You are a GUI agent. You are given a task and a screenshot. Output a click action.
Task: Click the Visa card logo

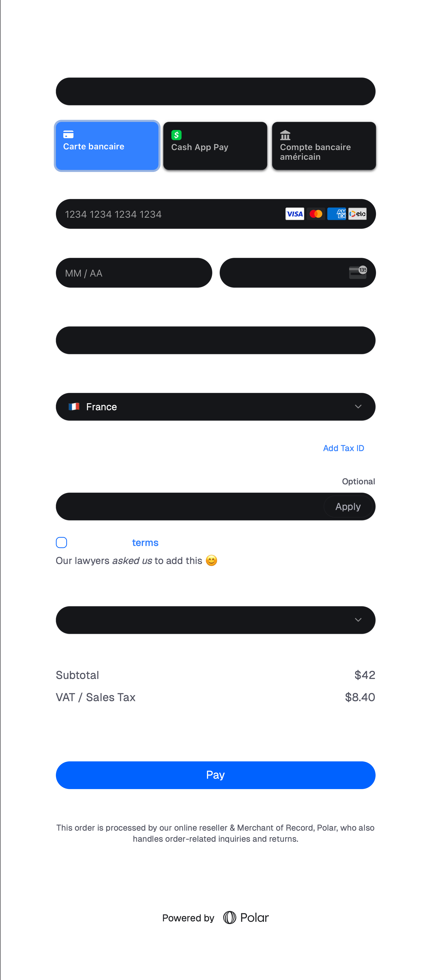pyautogui.click(x=295, y=214)
